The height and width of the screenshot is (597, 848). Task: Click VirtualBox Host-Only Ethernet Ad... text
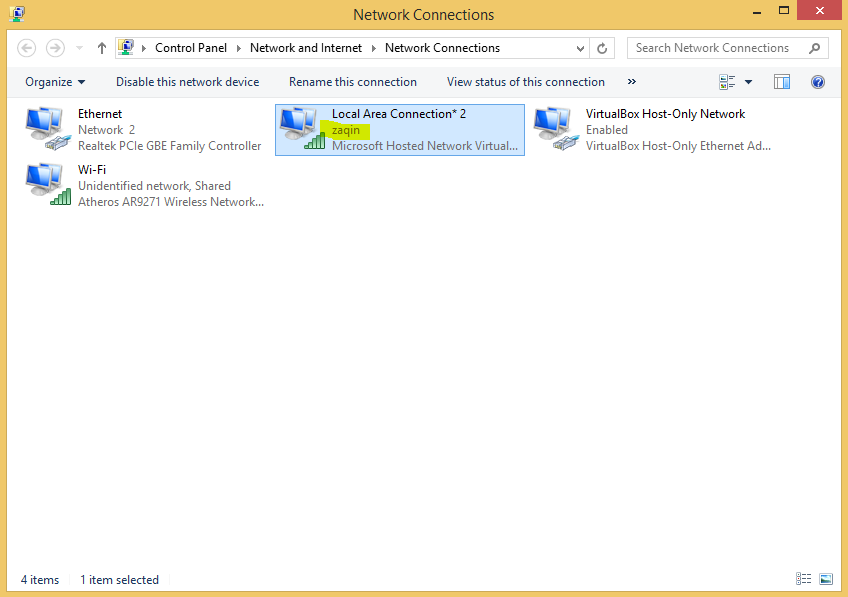coord(678,146)
